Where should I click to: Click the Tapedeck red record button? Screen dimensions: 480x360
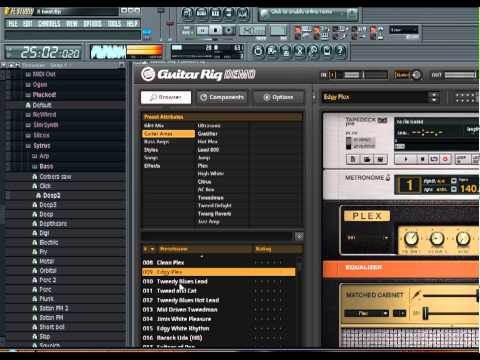coord(445,159)
